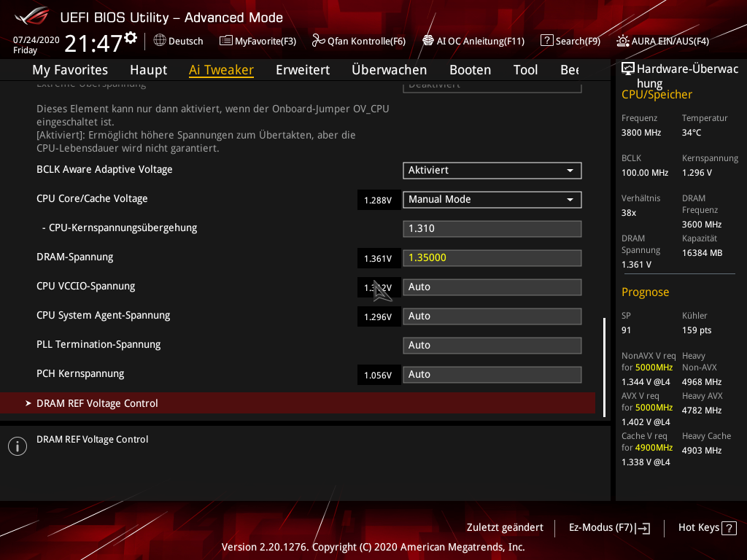747x560 pixels.
Task: Click the Prognose heading
Action: point(645,292)
